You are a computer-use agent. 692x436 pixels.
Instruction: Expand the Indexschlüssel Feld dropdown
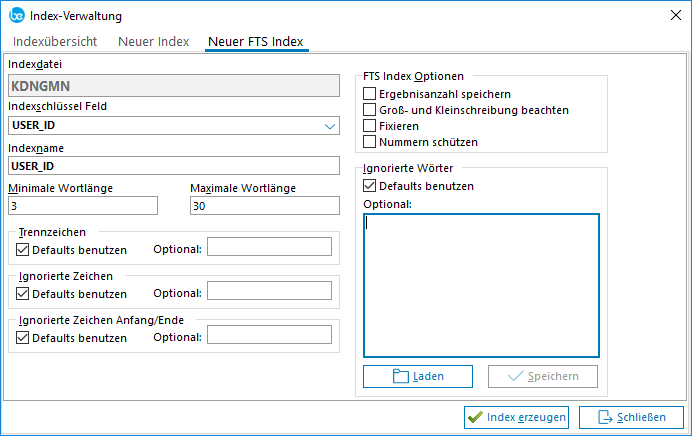[x=330, y=127]
